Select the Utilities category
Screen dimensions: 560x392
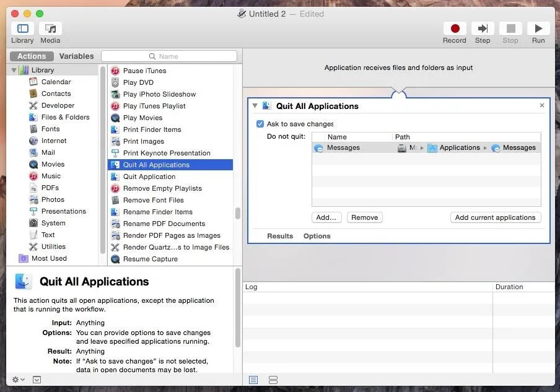[x=52, y=246]
